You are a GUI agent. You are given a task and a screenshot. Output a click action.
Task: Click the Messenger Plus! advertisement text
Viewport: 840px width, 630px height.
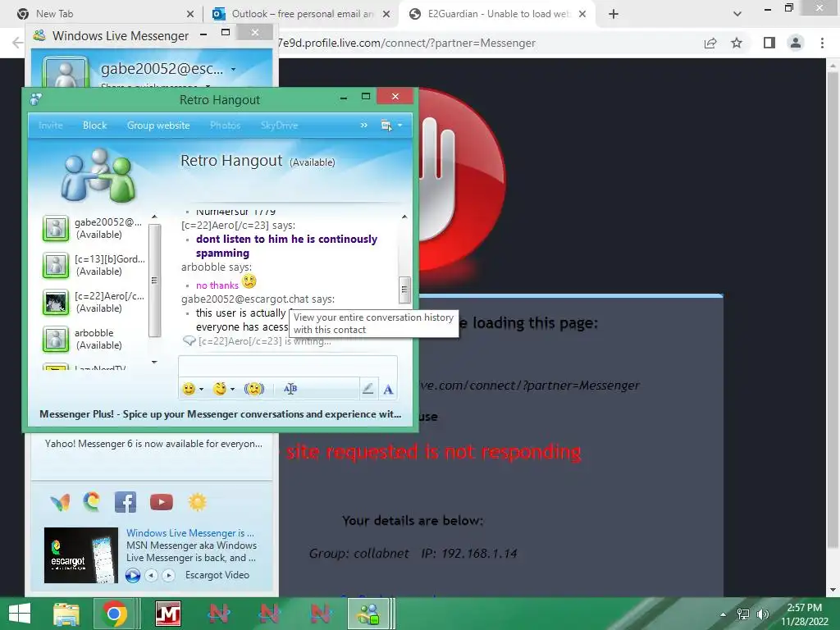coord(220,414)
